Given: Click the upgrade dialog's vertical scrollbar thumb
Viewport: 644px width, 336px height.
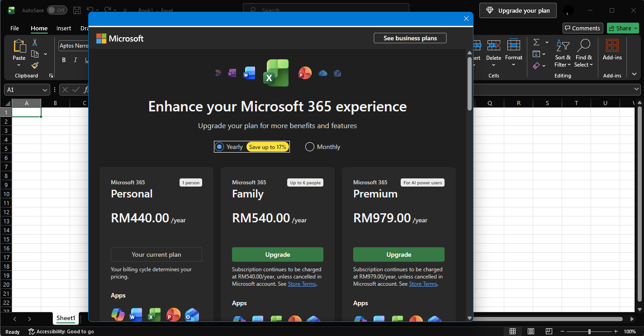Looking at the screenshot, I should 469,83.
